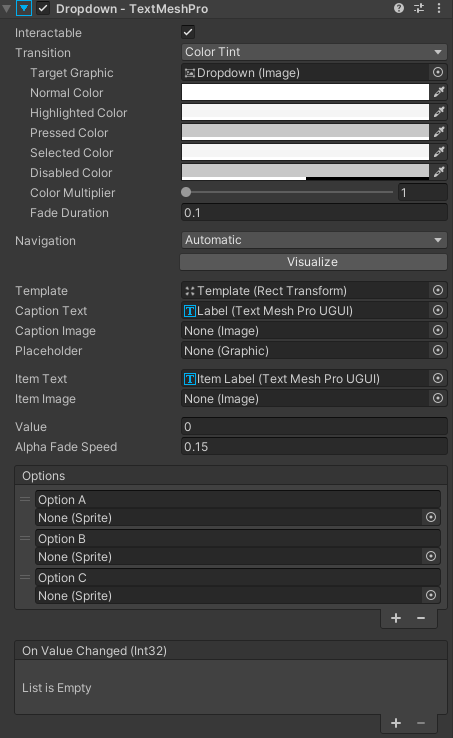Pick Normal Color with the eyedropper

click(439, 92)
